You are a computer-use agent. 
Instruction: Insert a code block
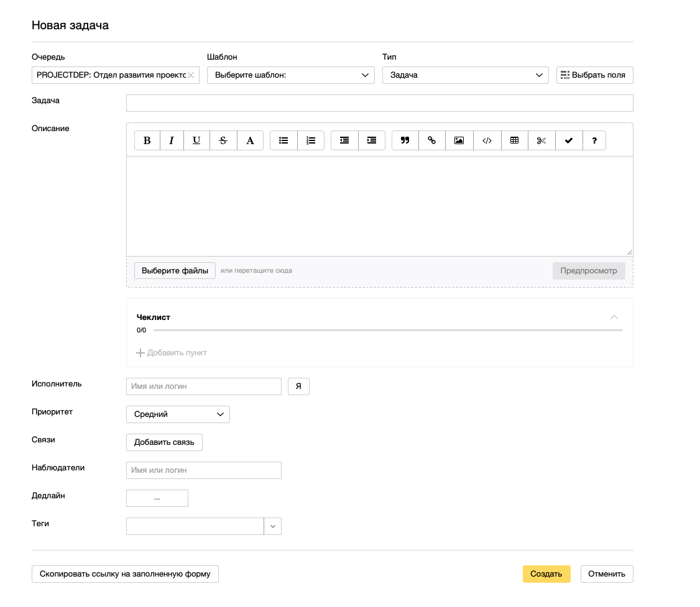(487, 140)
